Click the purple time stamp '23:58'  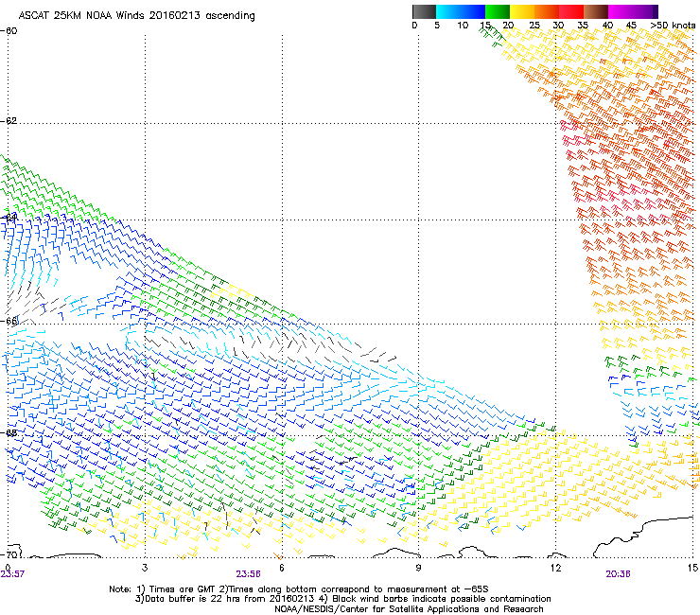248,574
